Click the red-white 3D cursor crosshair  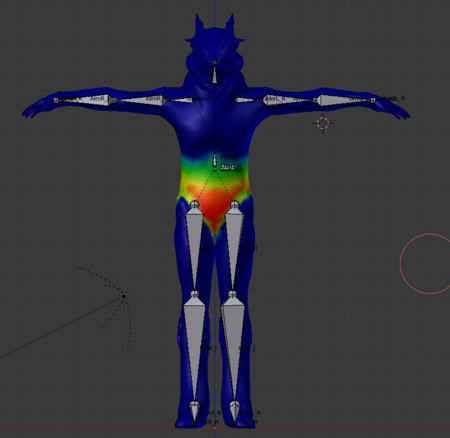click(x=323, y=123)
